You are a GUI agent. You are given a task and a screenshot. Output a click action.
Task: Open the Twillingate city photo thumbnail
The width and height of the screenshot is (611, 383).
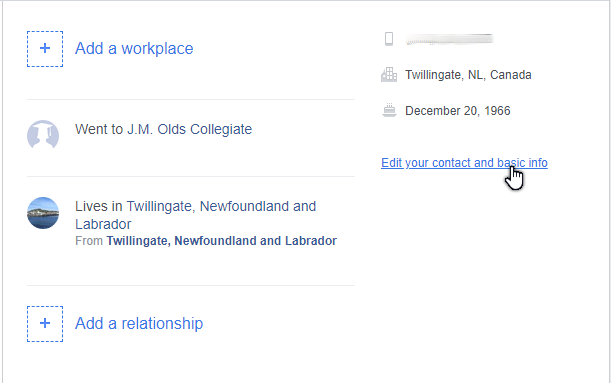[x=43, y=213]
